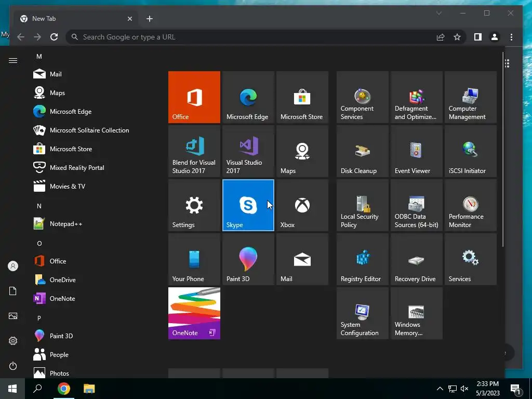Open Paint 3D in app list
The image size is (532, 399).
95,336
